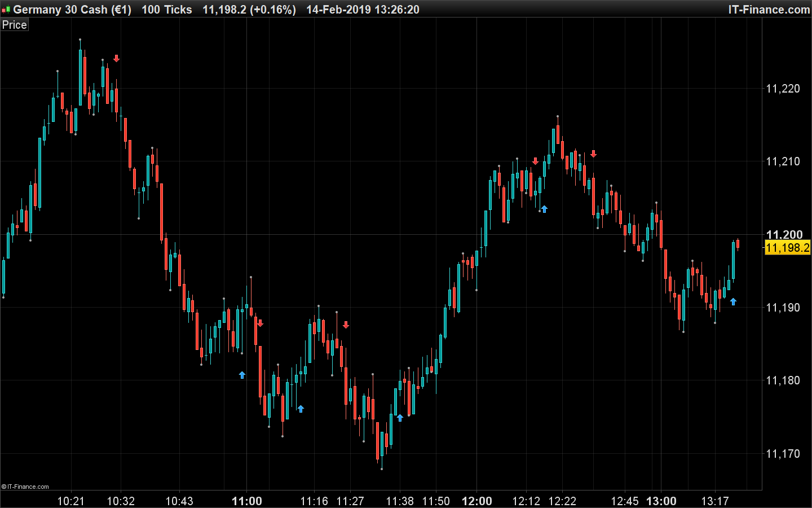Screen dimensions: 812x508
Task: Click the 10:21 time axis label
Action: (x=71, y=501)
